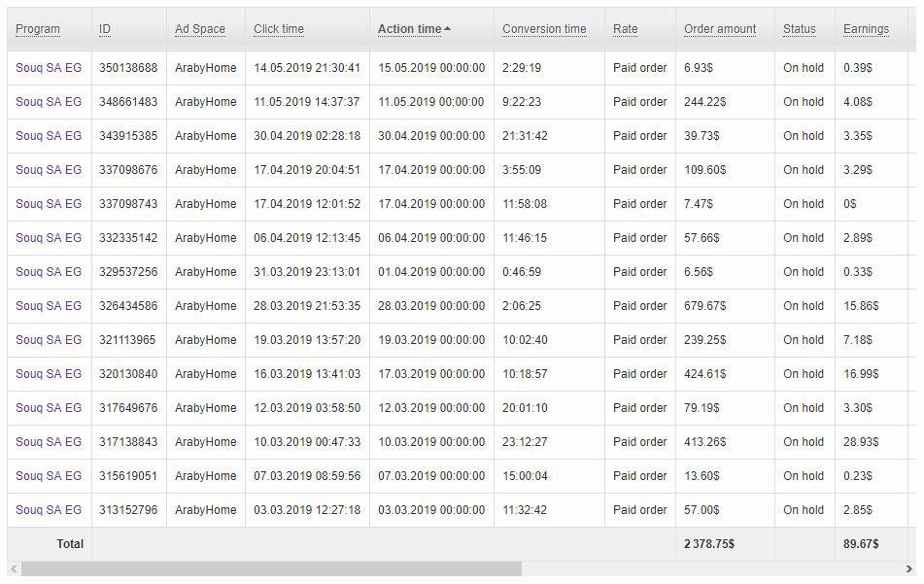Click the horizontal scrollbar thumb
This screenshot has height=584, width=924.
(271, 569)
